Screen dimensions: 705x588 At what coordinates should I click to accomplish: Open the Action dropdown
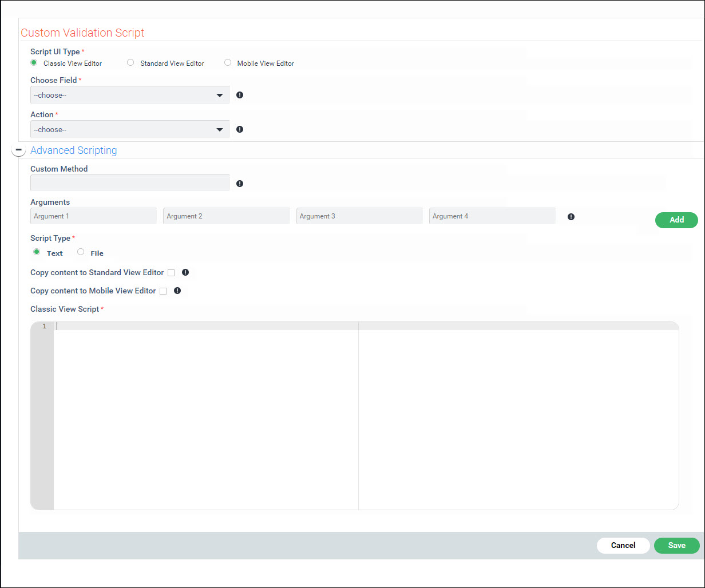coord(130,129)
